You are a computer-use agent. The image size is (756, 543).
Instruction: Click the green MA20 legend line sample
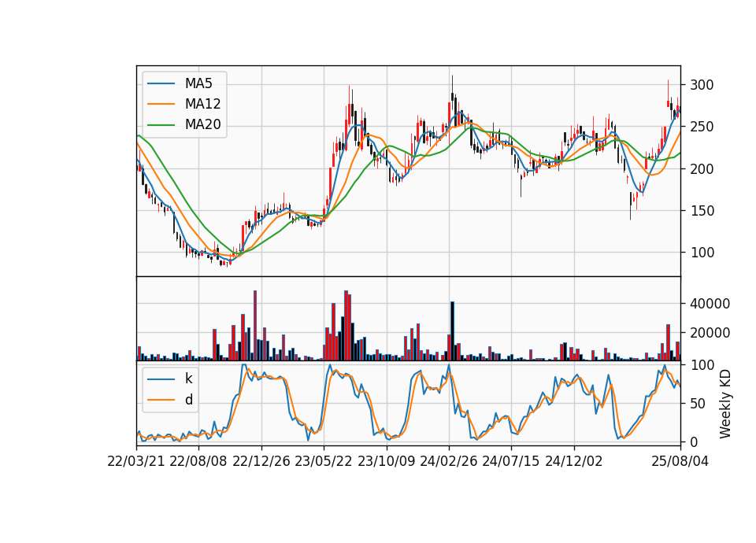point(161,125)
